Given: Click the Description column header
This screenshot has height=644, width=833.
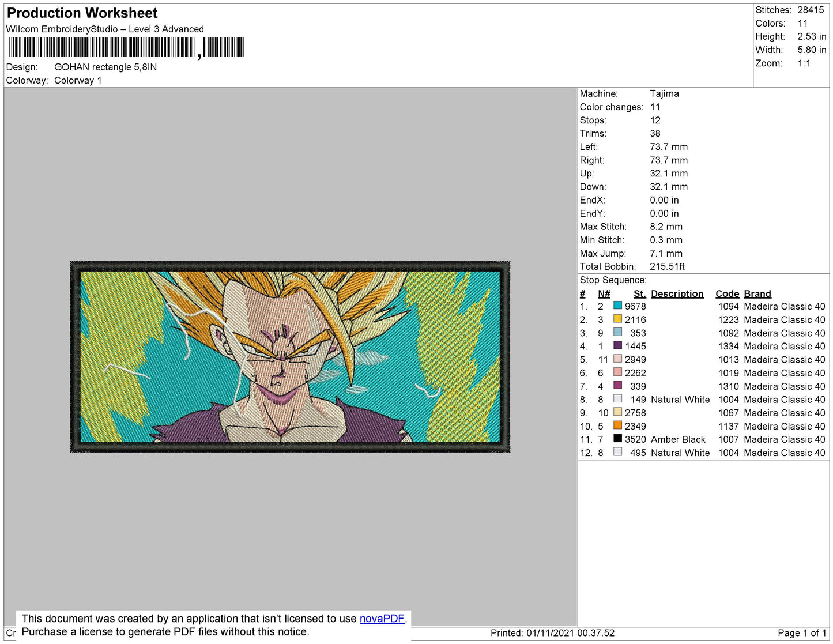Looking at the screenshot, I should (677, 293).
